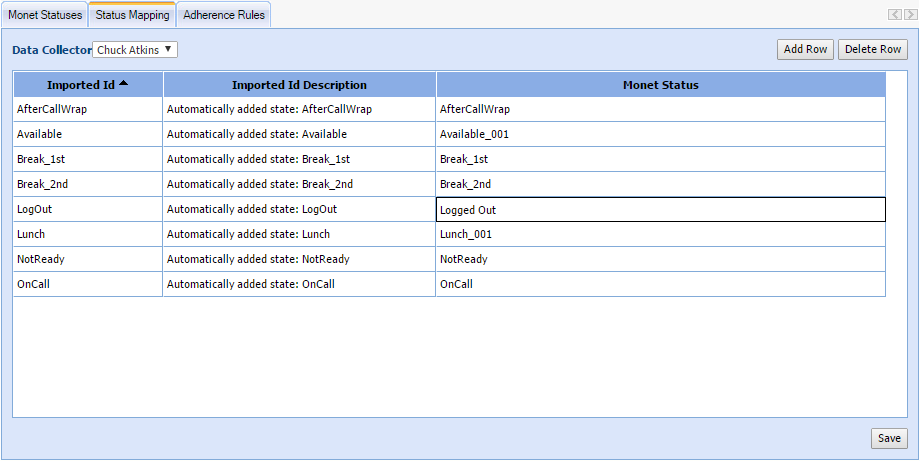Click the Add Row button
Screen dimensions: 920x461
coord(805,50)
